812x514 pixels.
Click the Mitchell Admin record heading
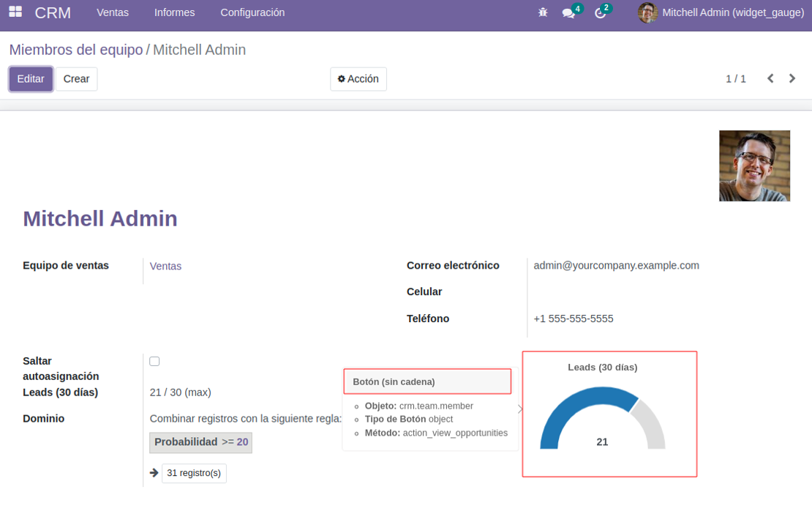[x=100, y=219]
